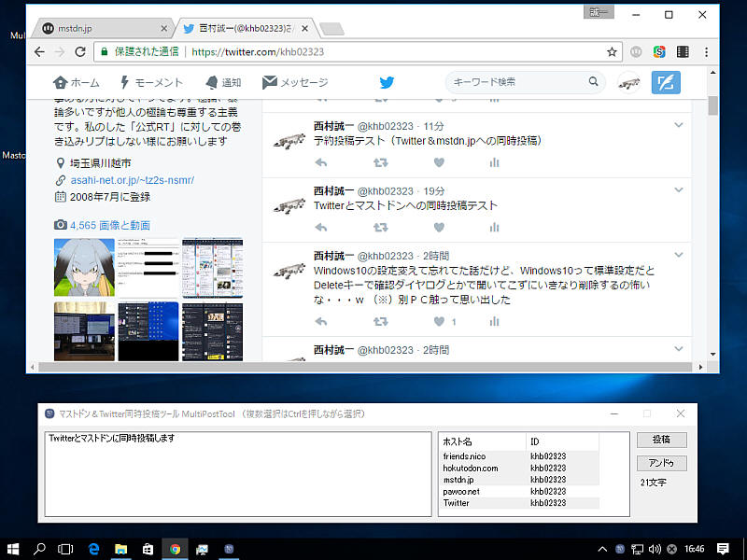Open Twitter メッセージ
The width and height of the screenshot is (747, 560).
tap(295, 82)
